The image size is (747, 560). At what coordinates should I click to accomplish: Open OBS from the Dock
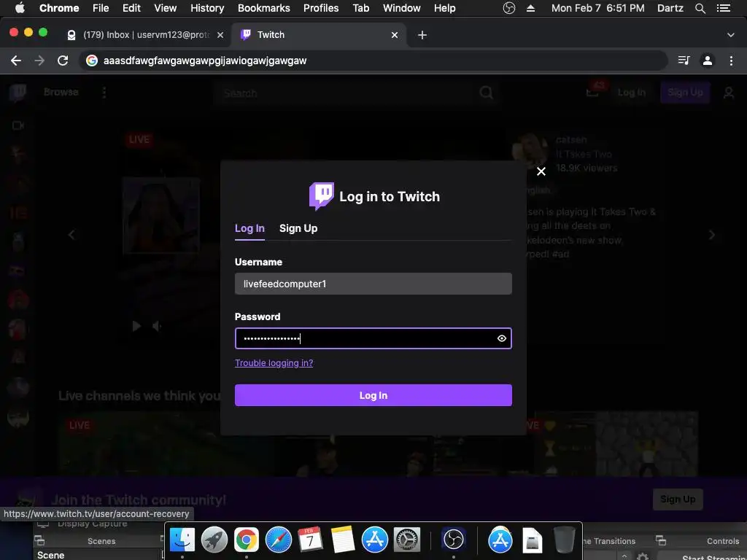coord(453,540)
